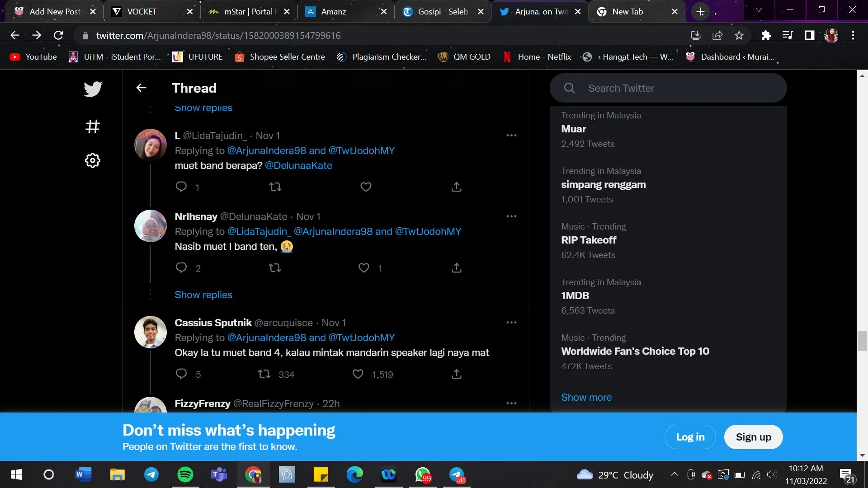
Task: Open the Explore hashtag icon
Action: coord(93,127)
